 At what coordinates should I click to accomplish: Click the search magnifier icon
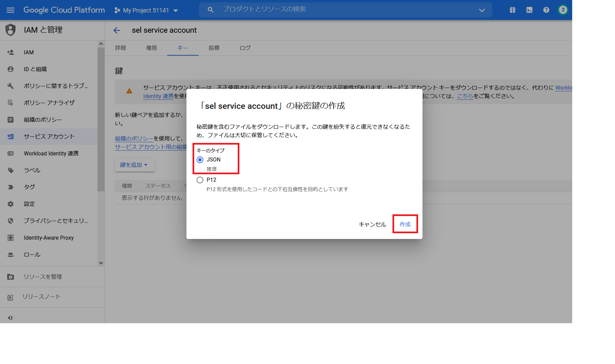coord(211,10)
